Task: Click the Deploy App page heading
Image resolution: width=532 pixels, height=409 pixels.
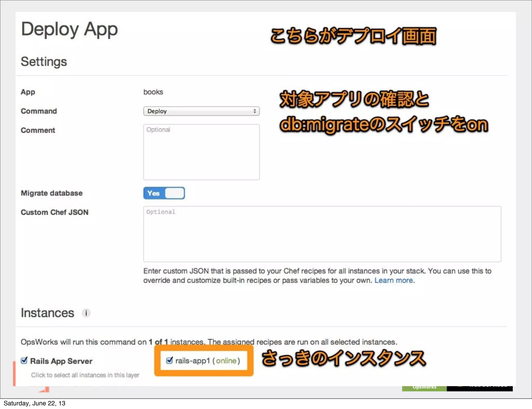Action: click(x=69, y=29)
